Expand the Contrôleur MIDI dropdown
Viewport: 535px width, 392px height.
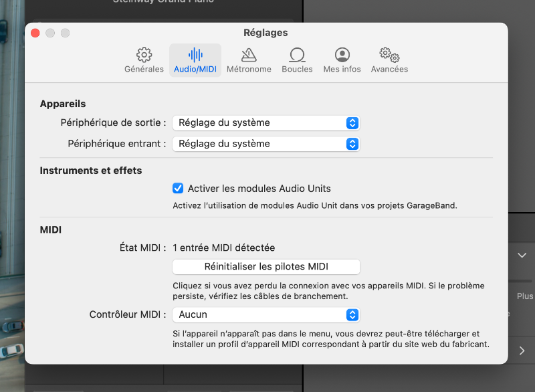266,314
